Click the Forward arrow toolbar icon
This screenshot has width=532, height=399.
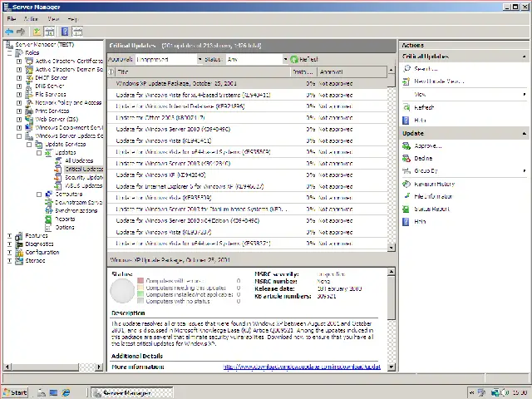click(21, 32)
